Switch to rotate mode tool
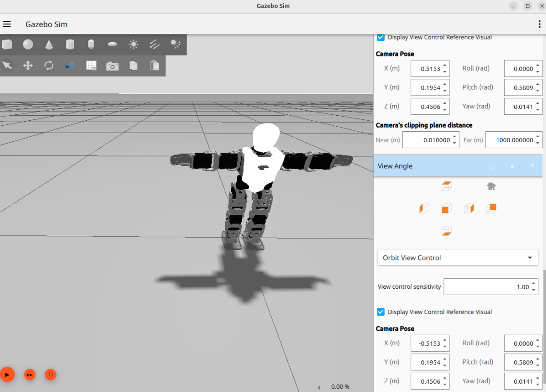 (49, 66)
